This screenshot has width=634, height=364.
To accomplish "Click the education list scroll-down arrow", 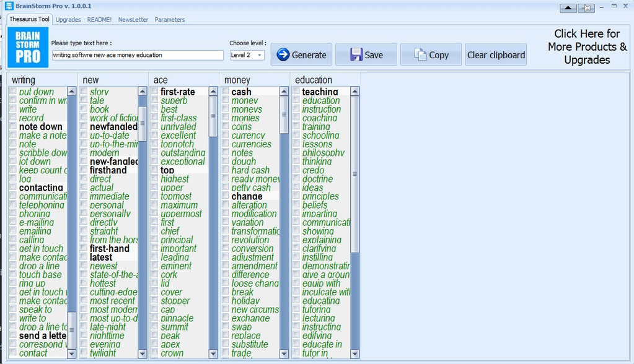I will (x=354, y=353).
